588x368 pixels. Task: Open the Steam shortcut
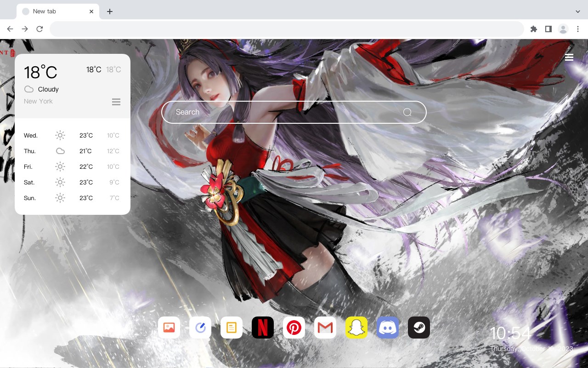point(419,328)
